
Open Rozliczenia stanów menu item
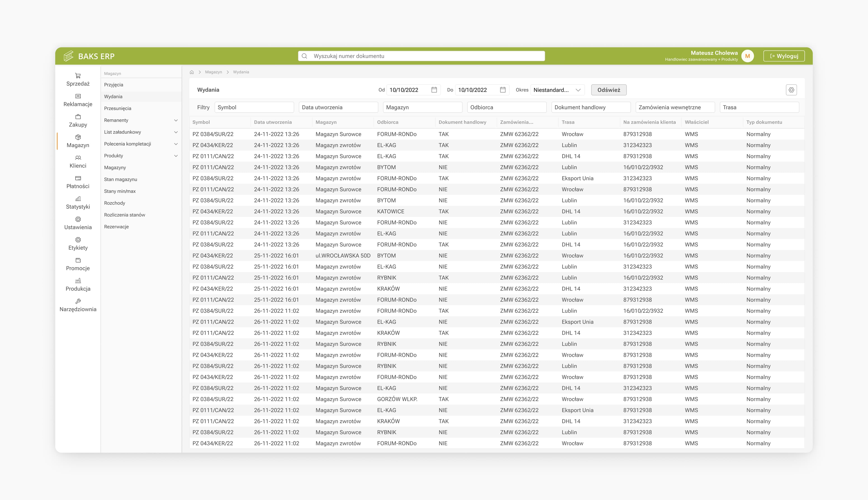tap(141, 215)
